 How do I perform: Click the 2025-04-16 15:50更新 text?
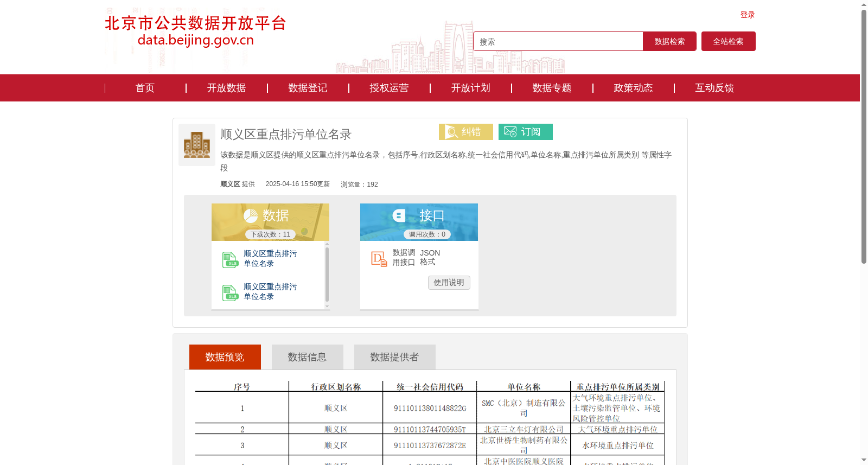coord(297,184)
